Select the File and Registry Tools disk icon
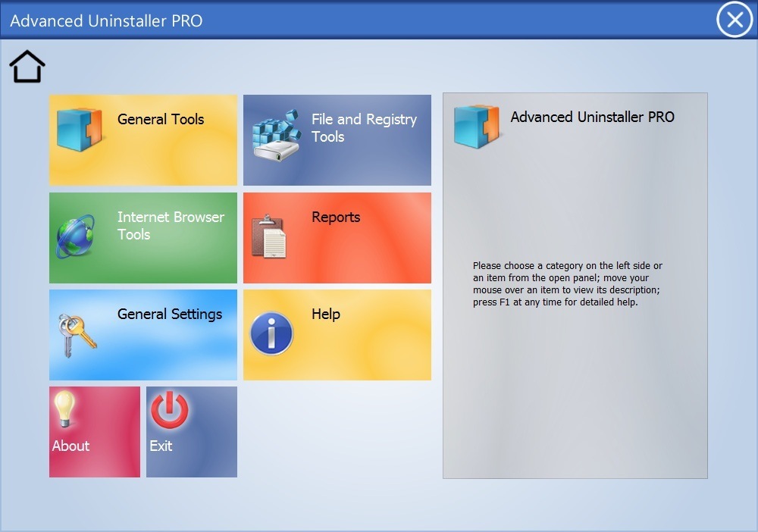The width and height of the screenshot is (758, 532). [x=277, y=136]
